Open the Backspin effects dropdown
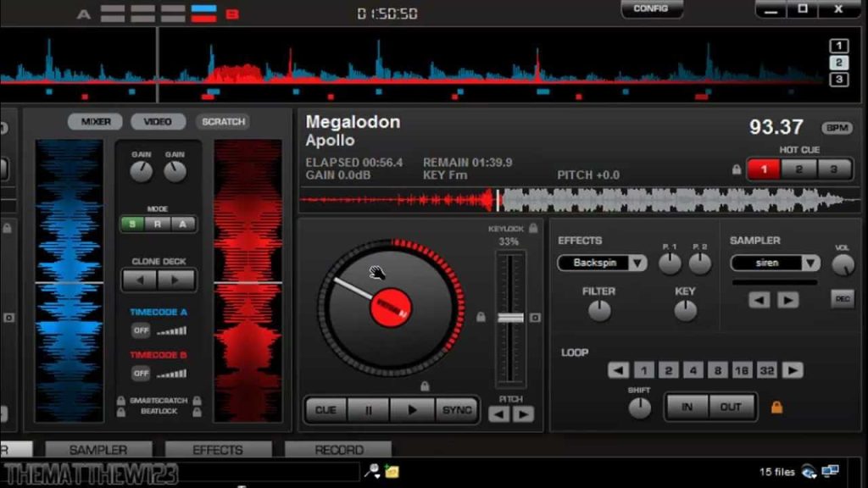Image resolution: width=868 pixels, height=488 pixels. [637, 263]
